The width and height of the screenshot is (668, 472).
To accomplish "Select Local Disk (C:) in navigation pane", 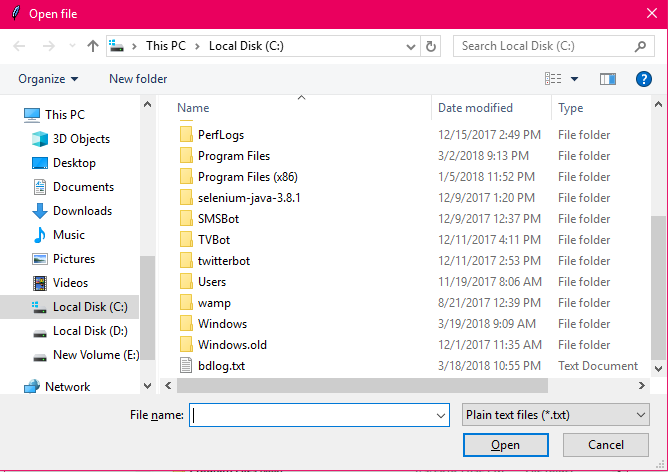I will point(69,307).
